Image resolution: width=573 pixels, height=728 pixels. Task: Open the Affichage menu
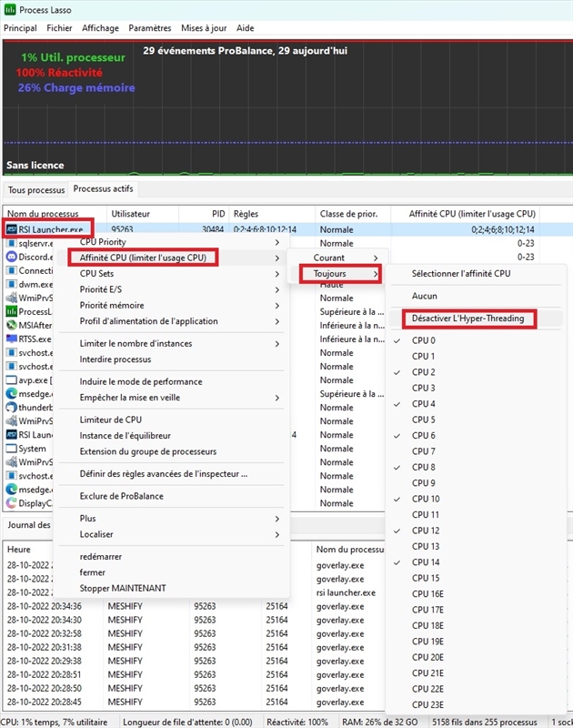[100, 28]
